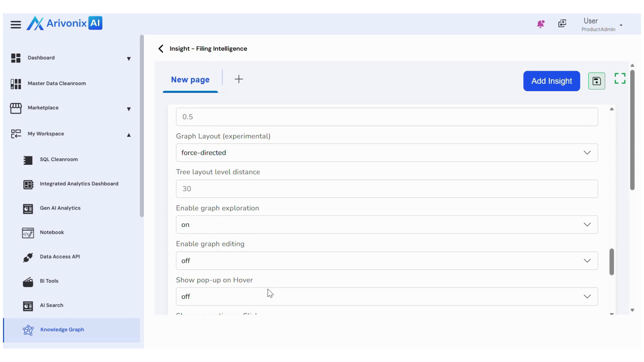This screenshot has height=362, width=644.
Task: Click the notification bell icon
Action: click(540, 24)
